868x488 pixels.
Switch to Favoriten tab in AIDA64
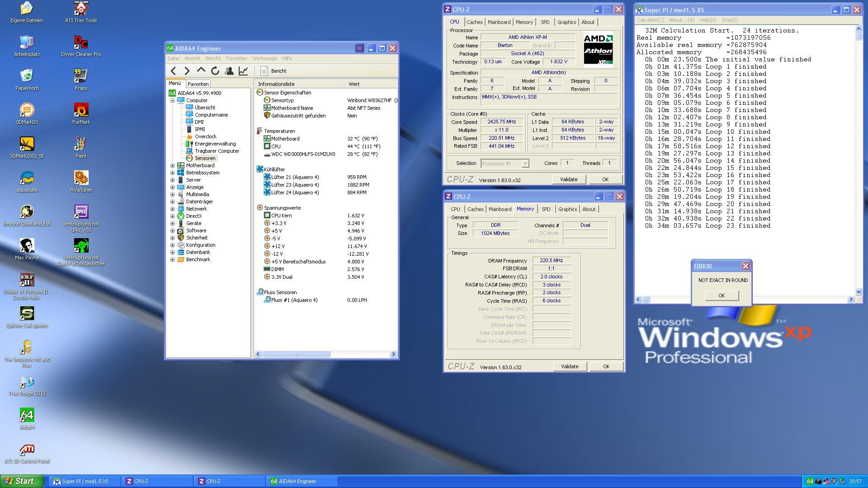198,84
